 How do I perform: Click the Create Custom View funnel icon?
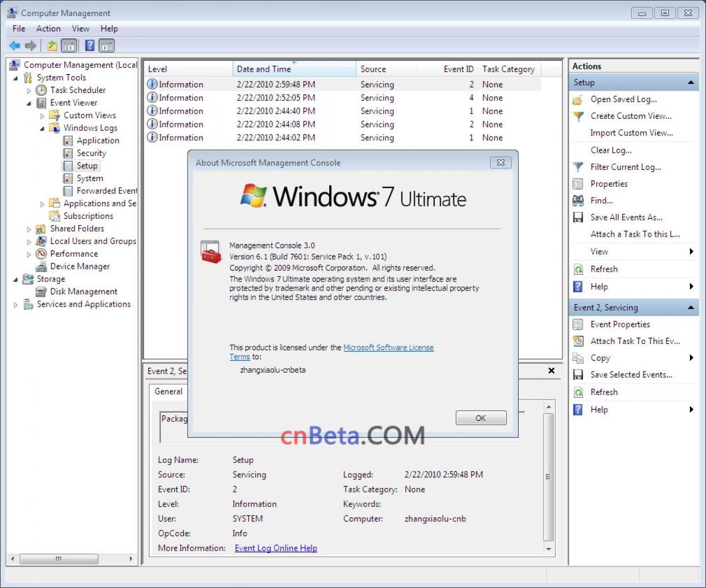(578, 117)
